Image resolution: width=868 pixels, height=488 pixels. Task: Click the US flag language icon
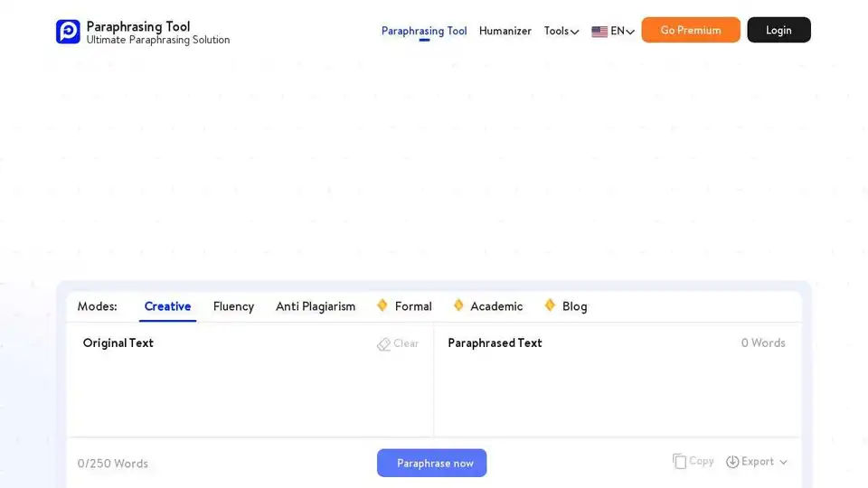[x=599, y=32]
